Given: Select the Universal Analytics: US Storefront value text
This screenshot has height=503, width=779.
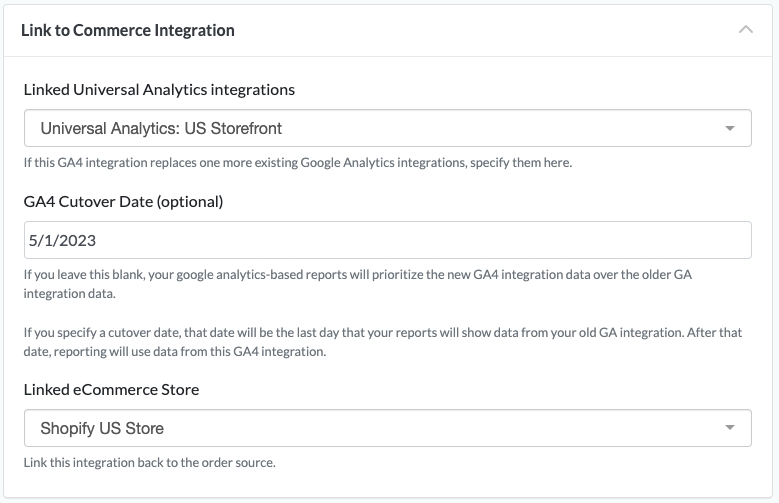Looking at the screenshot, I should 161,128.
